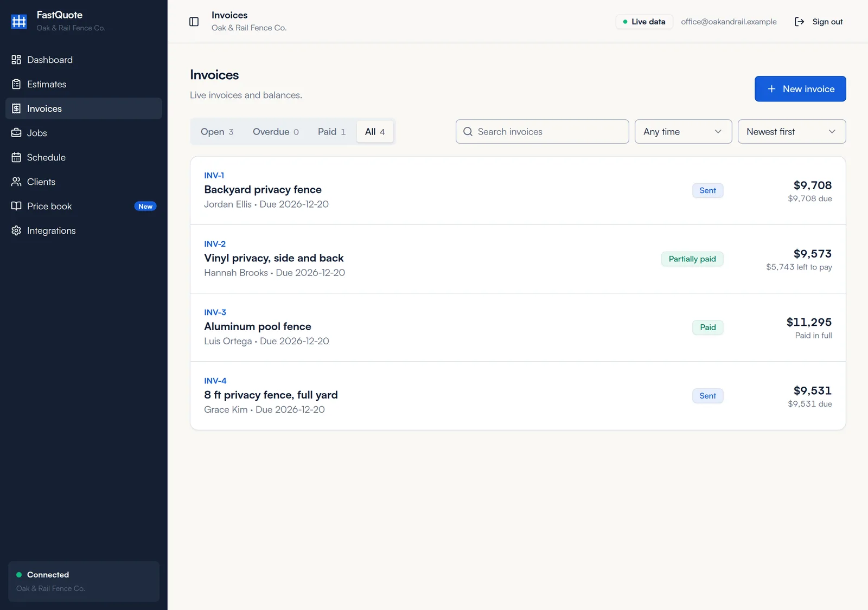The image size is (868, 610).
Task: Click the office@oakandrail.example account email
Action: point(729,22)
